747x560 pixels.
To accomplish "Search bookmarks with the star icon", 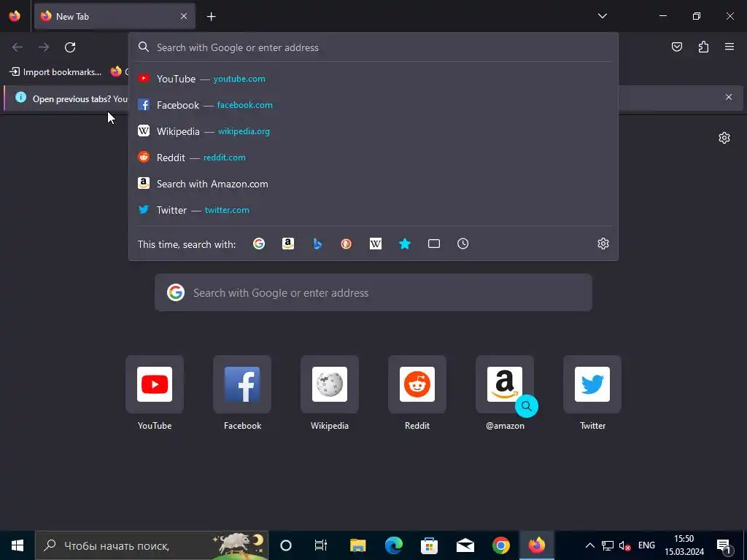I will pyautogui.click(x=404, y=244).
